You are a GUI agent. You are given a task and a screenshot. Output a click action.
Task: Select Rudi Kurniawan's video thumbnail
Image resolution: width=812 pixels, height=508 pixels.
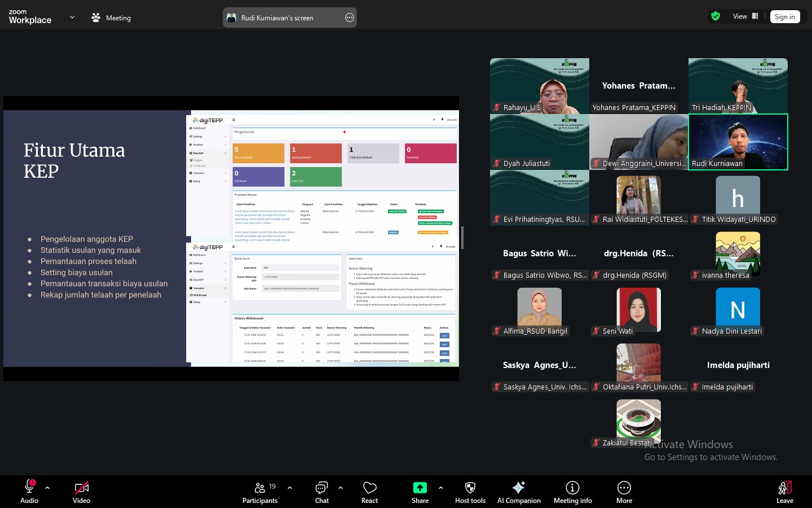pyautogui.click(x=738, y=142)
